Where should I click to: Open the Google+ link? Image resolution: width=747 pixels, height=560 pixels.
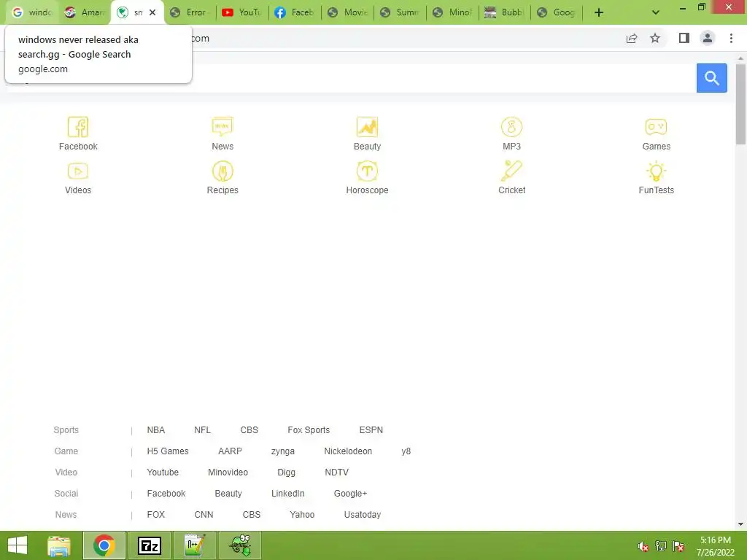click(x=351, y=494)
